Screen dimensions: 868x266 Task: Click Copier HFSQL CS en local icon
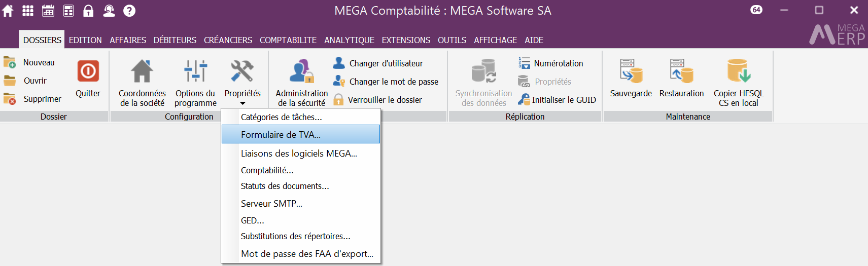[738, 71]
